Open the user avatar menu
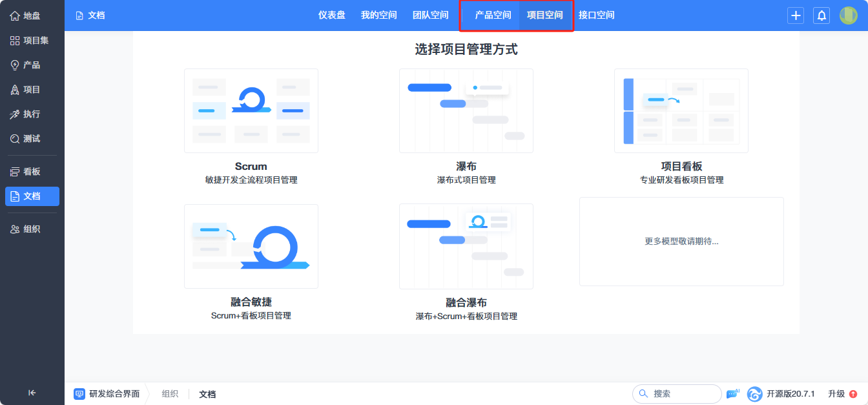Viewport: 868px width, 405px height. pyautogui.click(x=849, y=16)
